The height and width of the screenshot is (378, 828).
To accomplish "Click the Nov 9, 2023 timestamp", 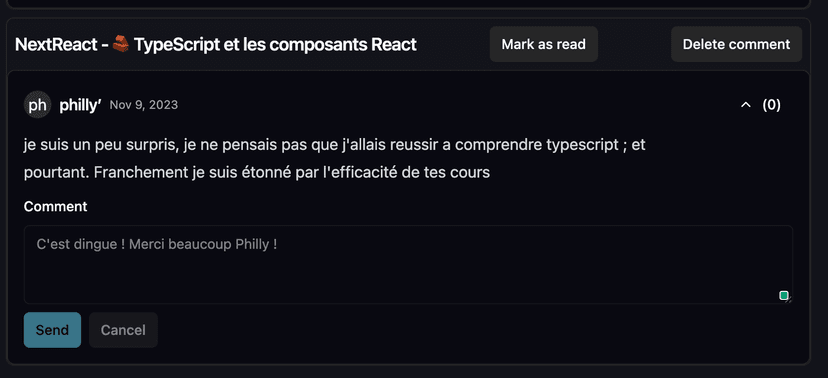I will (144, 105).
